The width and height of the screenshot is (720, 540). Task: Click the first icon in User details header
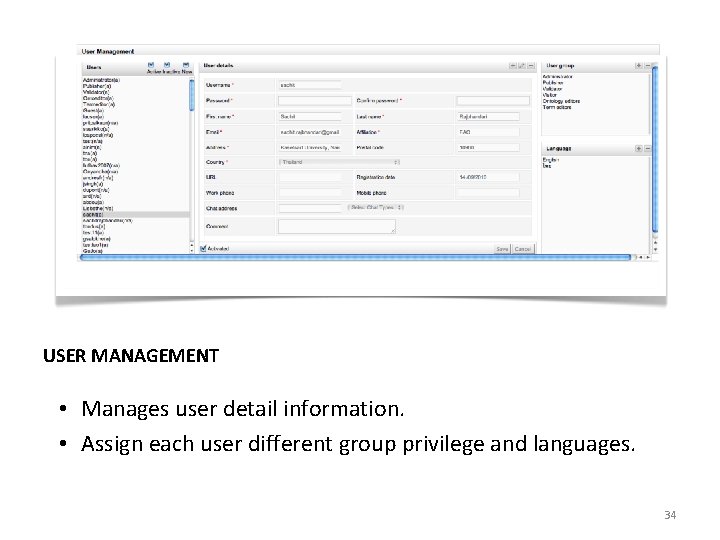click(x=513, y=66)
